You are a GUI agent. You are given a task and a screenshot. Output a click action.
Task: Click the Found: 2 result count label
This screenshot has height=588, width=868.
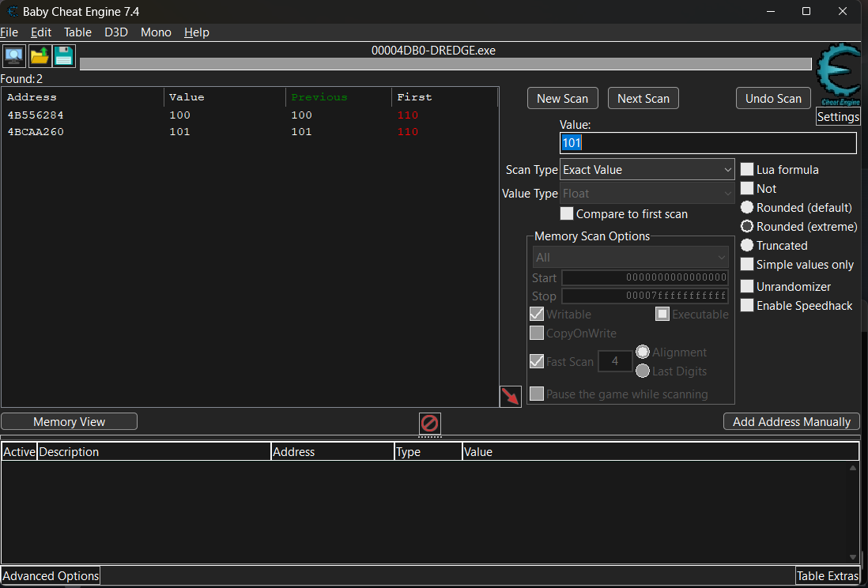click(x=21, y=78)
